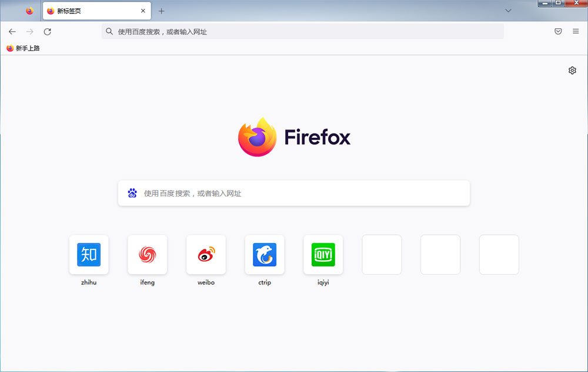This screenshot has height=372, width=588.
Task: Launch the ctrip site tile
Action: tap(264, 255)
